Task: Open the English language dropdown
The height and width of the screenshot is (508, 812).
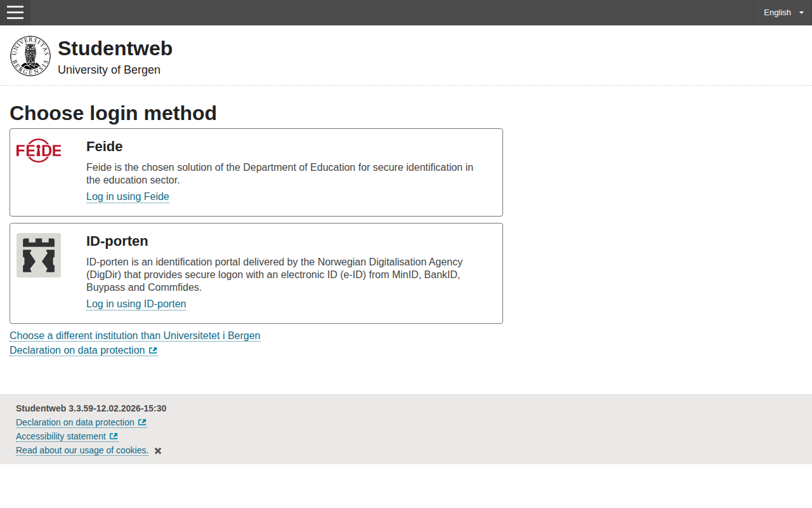Action: [x=777, y=12]
